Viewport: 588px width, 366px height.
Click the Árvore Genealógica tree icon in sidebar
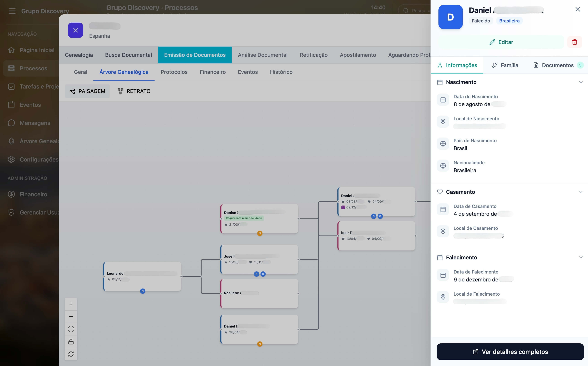pyautogui.click(x=11, y=141)
